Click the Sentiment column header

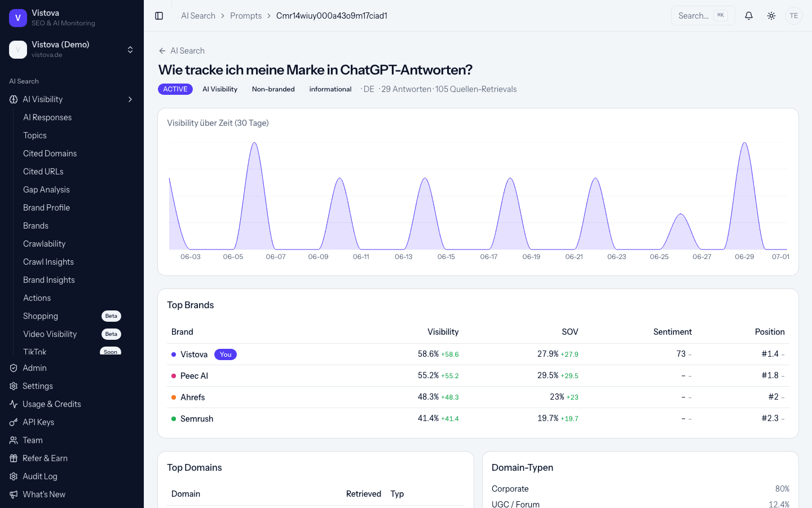tap(672, 332)
